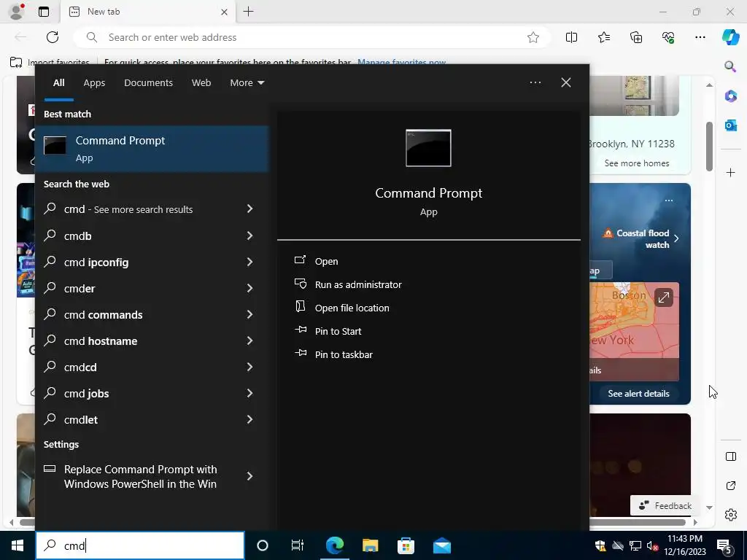Select the cmdlet web suggestion text
This screenshot has height=560, width=747.
[80, 419]
